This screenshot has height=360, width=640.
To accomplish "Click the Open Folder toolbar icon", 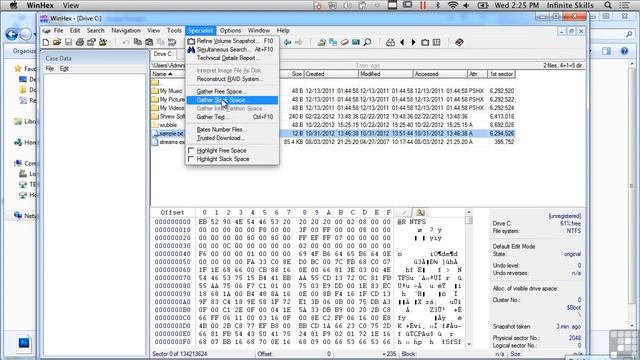I will (103, 42).
